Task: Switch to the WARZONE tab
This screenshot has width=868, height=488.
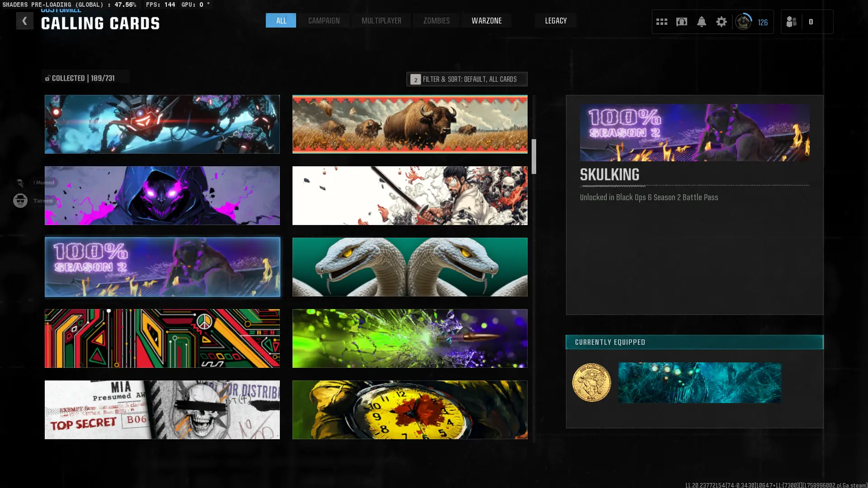Action: (486, 20)
